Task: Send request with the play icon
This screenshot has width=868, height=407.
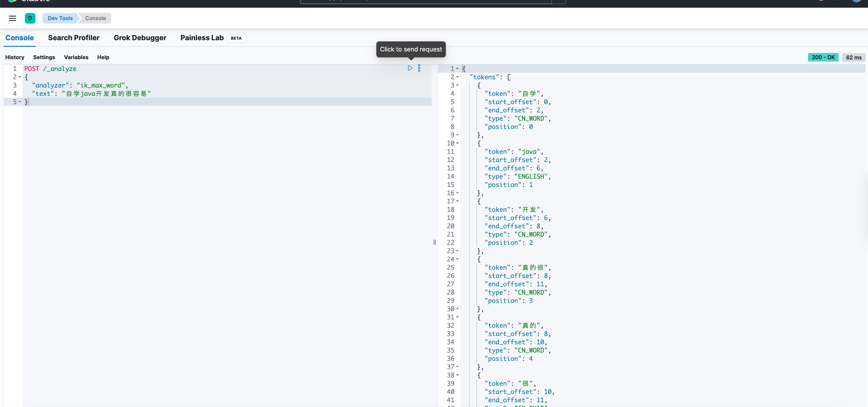Action: [x=410, y=68]
